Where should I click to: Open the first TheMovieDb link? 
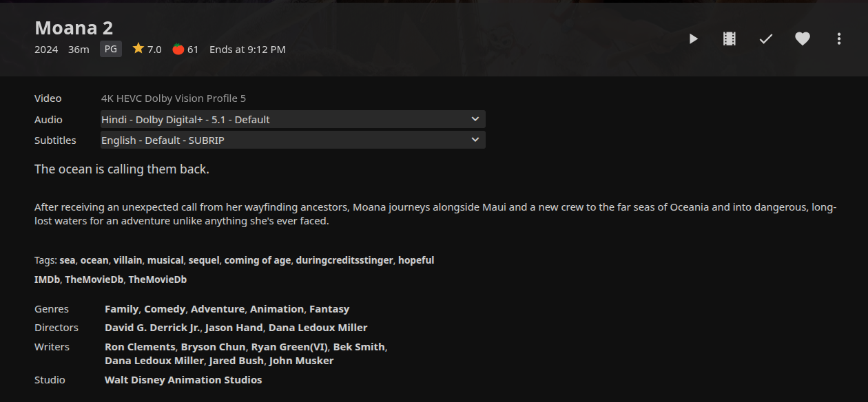94,279
